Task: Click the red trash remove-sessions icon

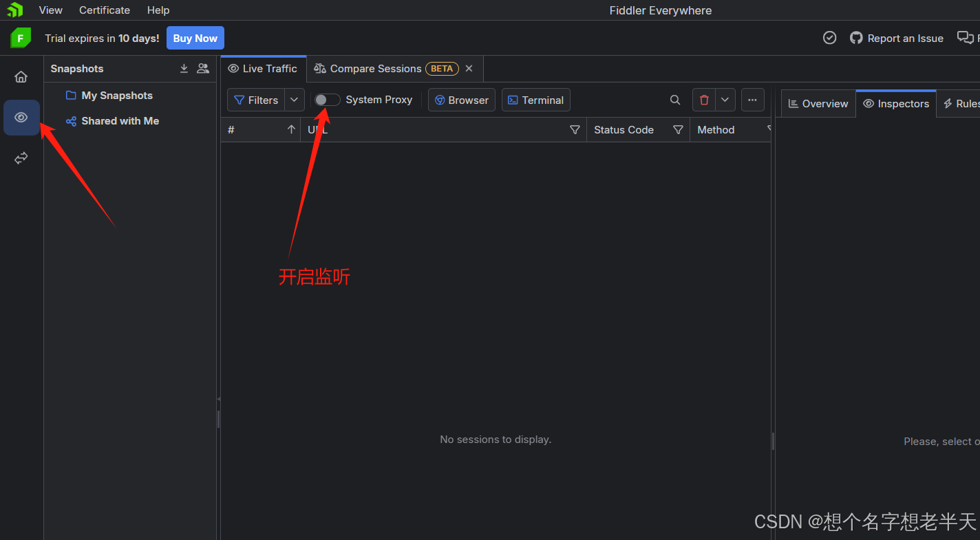Action: [704, 100]
